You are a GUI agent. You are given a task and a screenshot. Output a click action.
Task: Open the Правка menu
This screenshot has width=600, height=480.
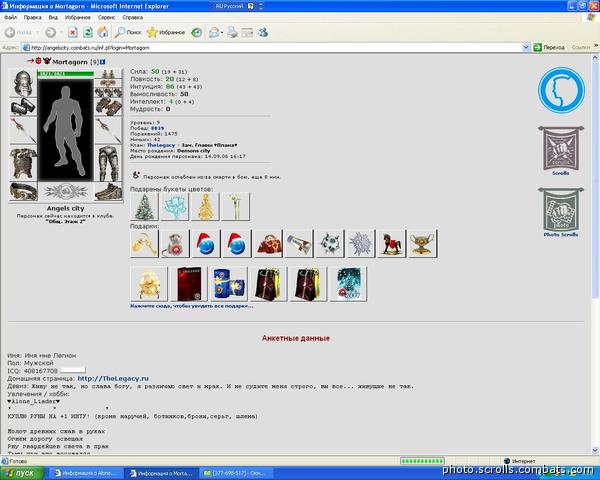[x=33, y=17]
